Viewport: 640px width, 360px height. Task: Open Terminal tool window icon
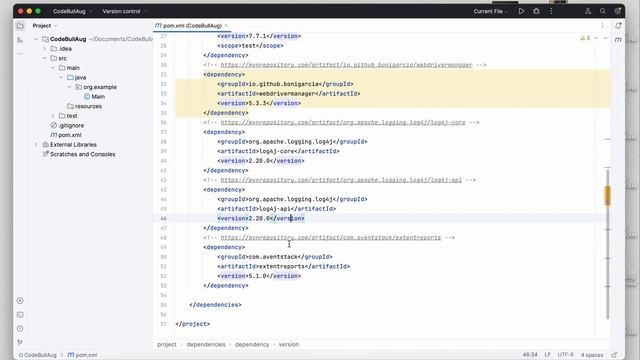click(x=20, y=315)
